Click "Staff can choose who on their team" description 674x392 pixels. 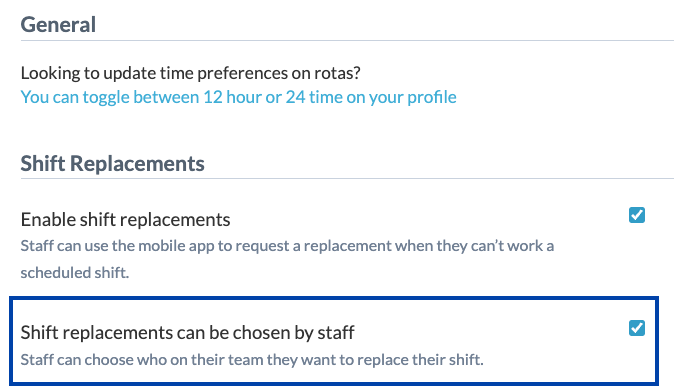click(252, 359)
